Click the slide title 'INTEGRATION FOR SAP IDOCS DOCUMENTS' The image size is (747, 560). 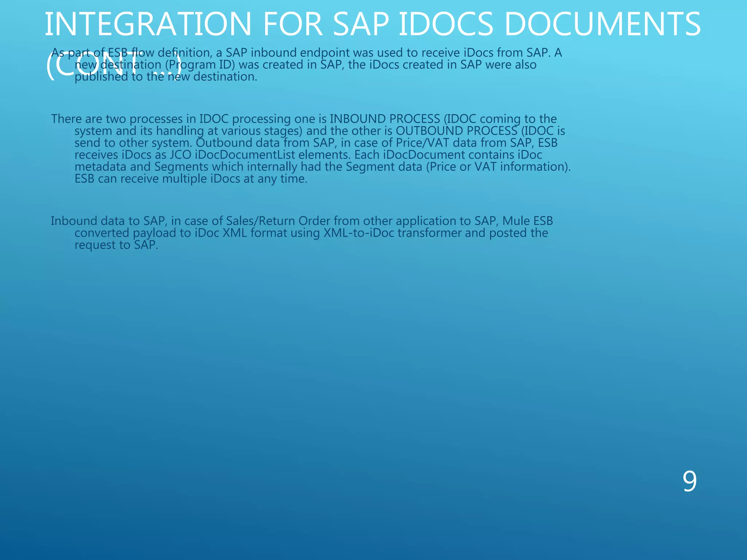(x=372, y=24)
